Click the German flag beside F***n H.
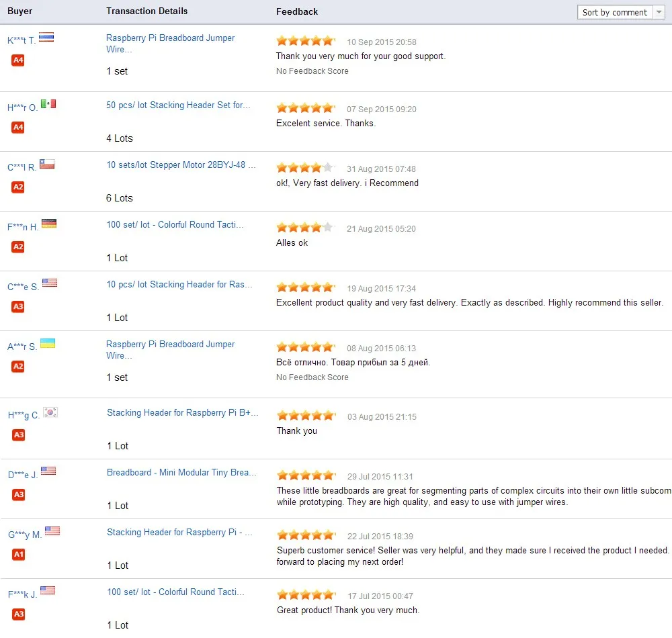The width and height of the screenshot is (672, 638). (x=49, y=224)
